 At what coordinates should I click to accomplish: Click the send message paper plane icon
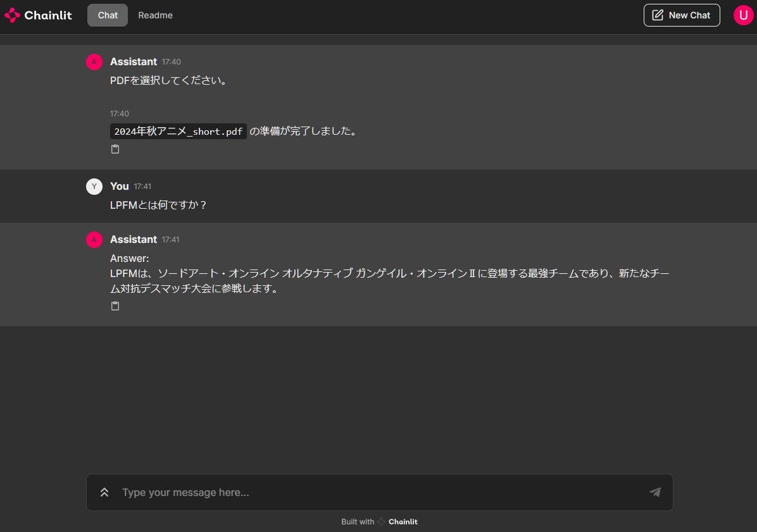coord(654,492)
